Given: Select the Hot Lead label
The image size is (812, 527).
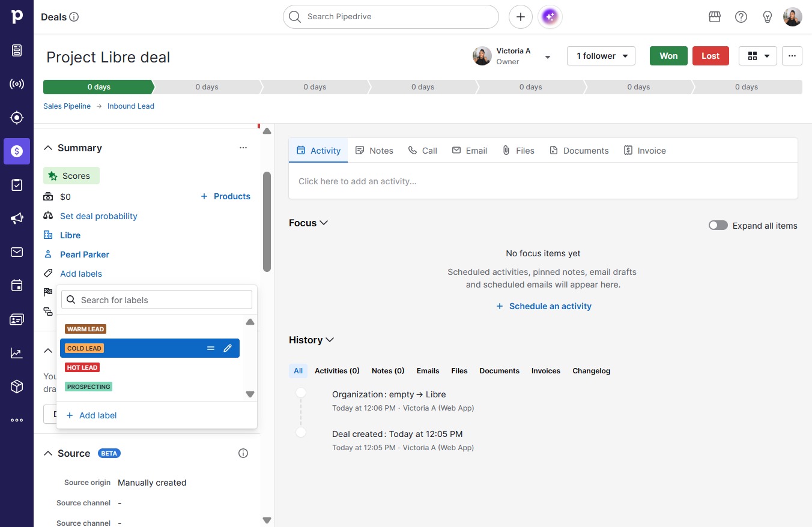Looking at the screenshot, I should click(82, 367).
